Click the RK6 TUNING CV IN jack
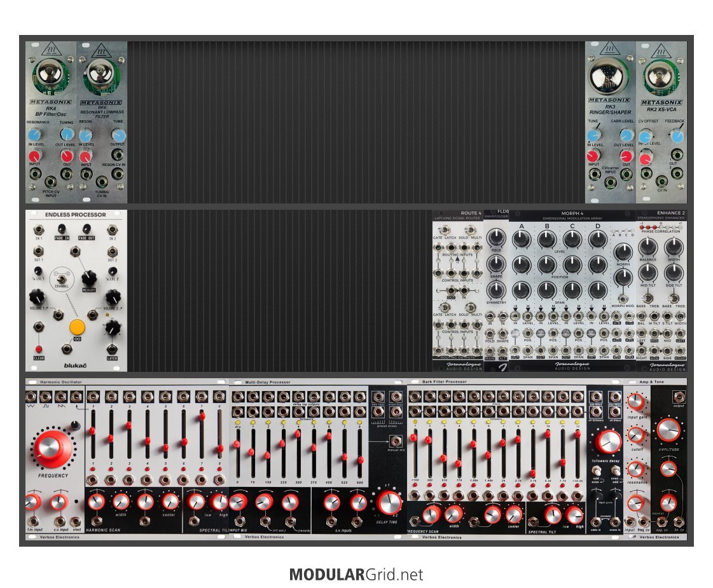Image resolution: width=713 pixels, height=588 pixels. [x=101, y=182]
